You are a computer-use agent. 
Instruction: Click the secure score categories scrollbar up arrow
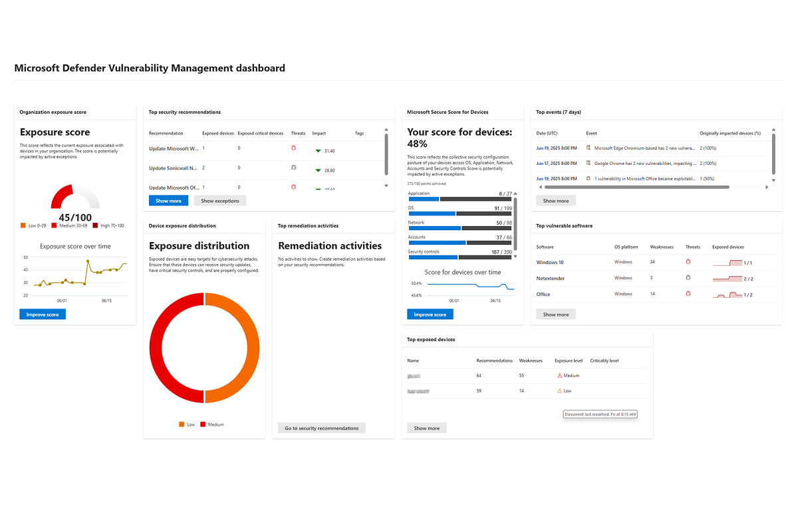pos(515,194)
